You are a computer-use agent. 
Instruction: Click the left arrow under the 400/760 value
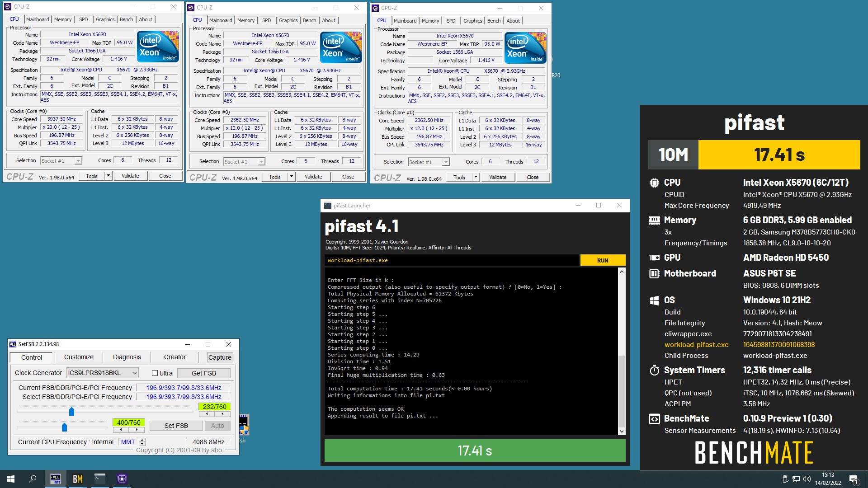click(121, 430)
